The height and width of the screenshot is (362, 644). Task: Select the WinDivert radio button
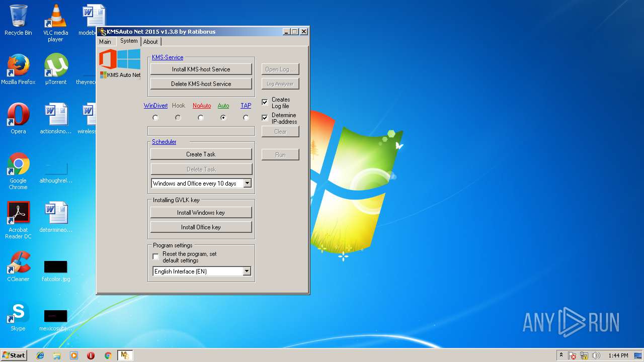pyautogui.click(x=155, y=118)
